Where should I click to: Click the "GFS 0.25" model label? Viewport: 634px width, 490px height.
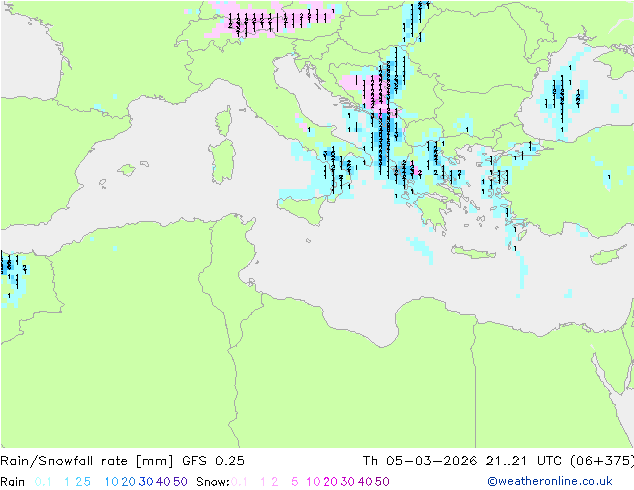pos(213,461)
